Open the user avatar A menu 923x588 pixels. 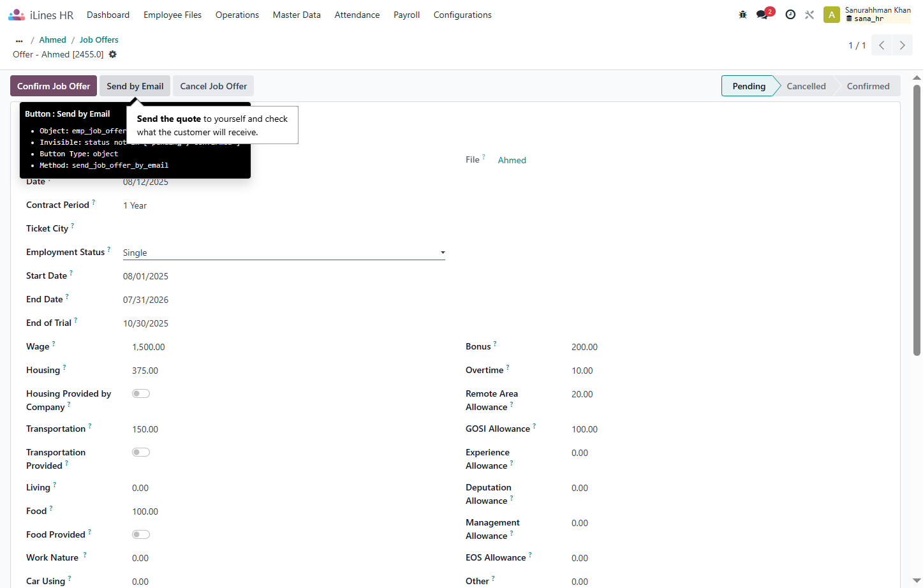[x=831, y=15]
